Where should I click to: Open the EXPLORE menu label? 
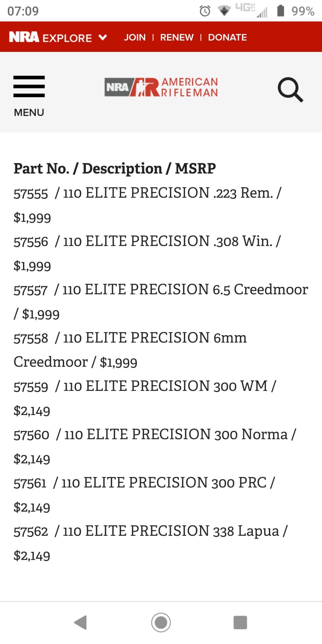click(67, 38)
